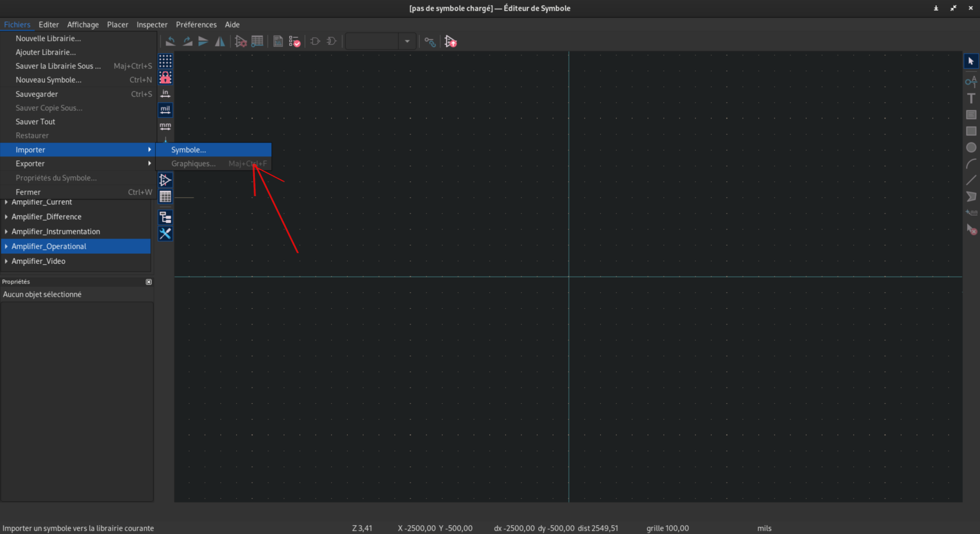
Task: Open the pin table icon
Action: pos(257,41)
